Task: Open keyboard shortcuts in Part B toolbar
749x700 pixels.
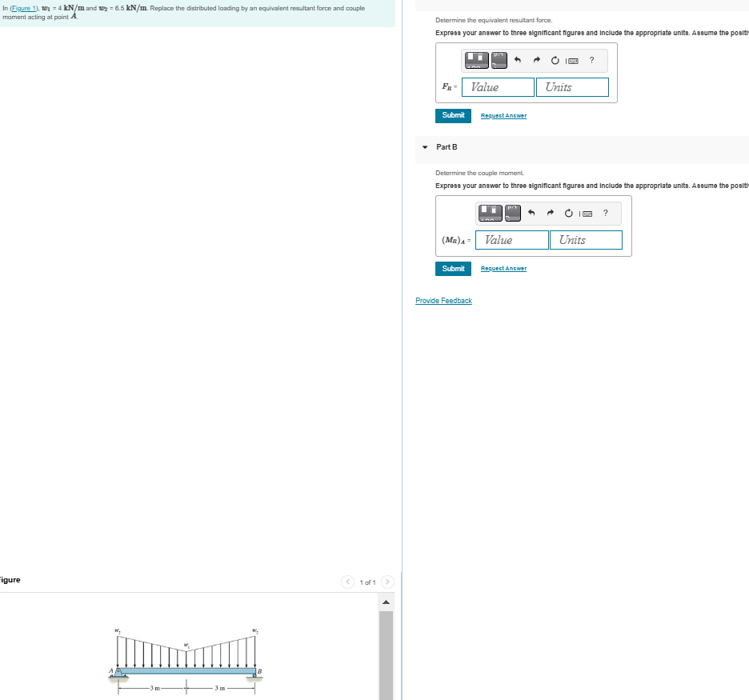Action: (x=586, y=214)
